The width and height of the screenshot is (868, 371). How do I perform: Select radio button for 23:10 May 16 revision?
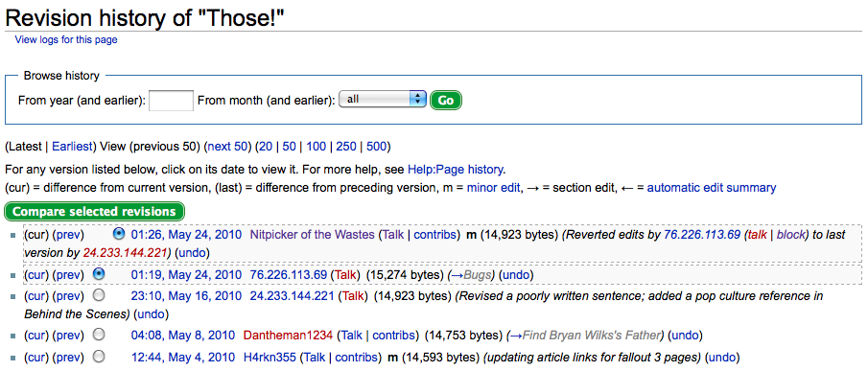tap(99, 296)
